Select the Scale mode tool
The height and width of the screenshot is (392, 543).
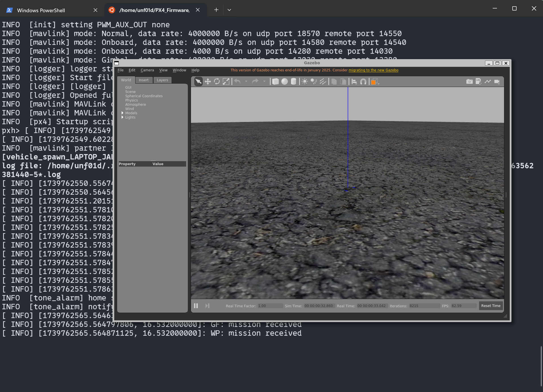226,82
